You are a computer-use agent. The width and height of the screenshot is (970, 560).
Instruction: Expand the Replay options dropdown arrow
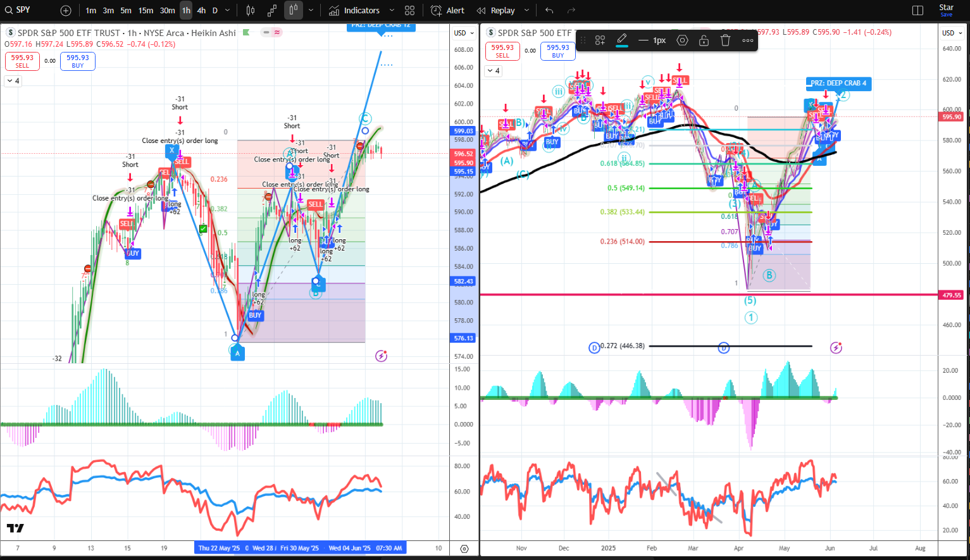click(x=526, y=11)
